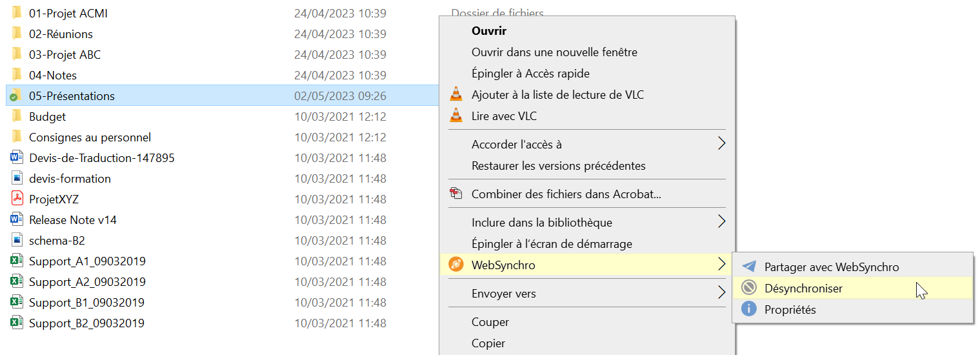Click the Excel icon of Support_A1_09032019
The image size is (980, 355).
coord(17,261)
